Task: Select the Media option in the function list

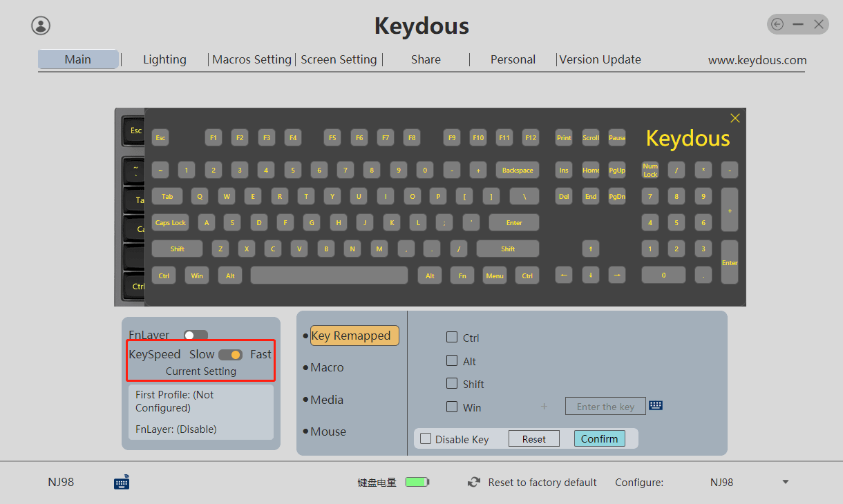Action: [327, 400]
